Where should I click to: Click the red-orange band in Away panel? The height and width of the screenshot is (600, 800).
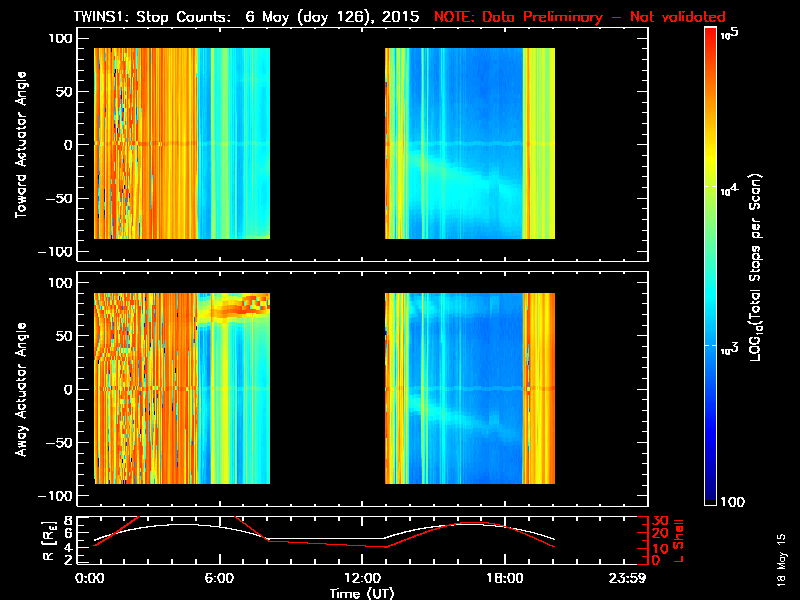pyautogui.click(x=234, y=307)
